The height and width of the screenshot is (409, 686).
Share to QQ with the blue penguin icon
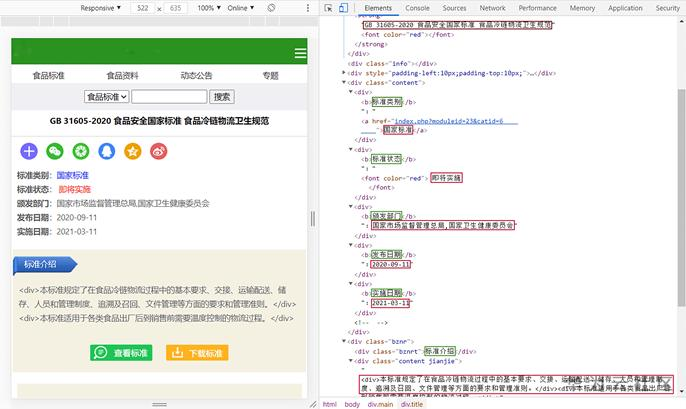pos(107,151)
